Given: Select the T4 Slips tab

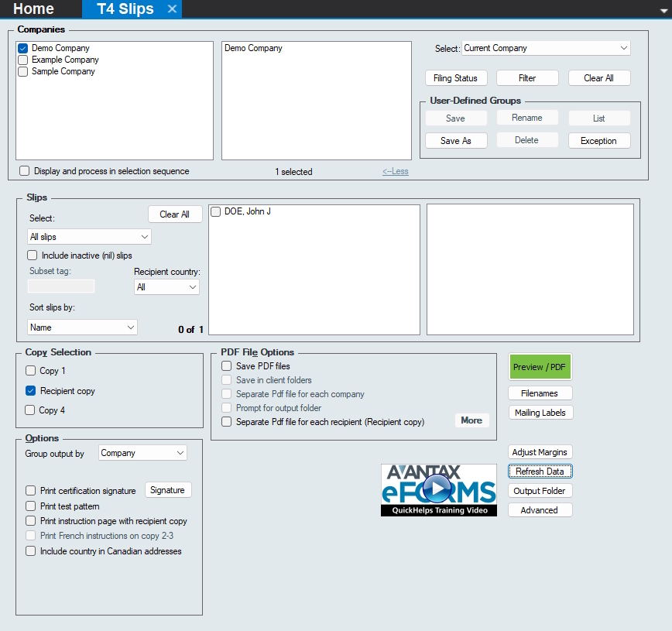Looking at the screenshot, I should pyautogui.click(x=125, y=9).
